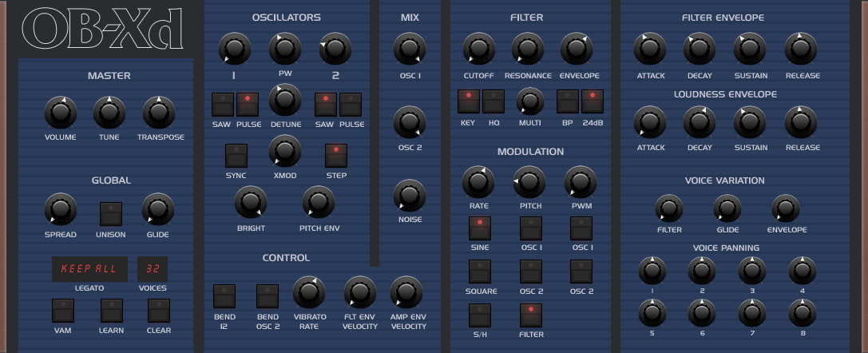Toggle Bend Osc 2 button

268,296
